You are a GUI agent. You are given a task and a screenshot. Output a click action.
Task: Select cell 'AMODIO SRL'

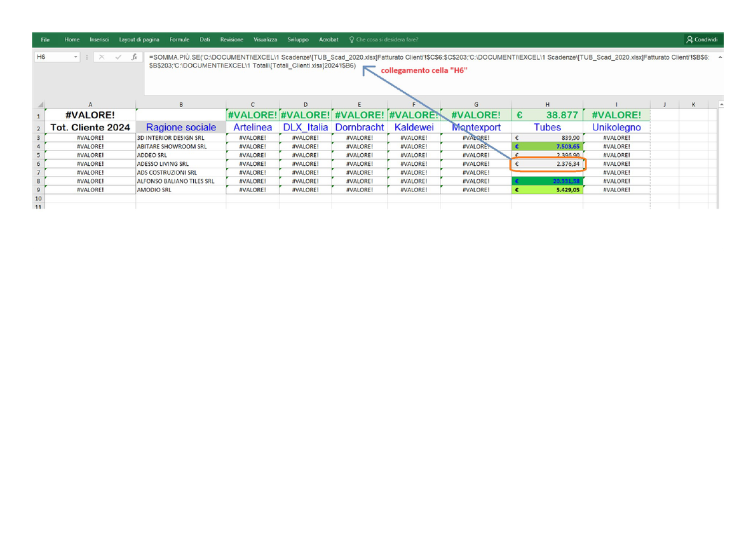tap(180, 190)
